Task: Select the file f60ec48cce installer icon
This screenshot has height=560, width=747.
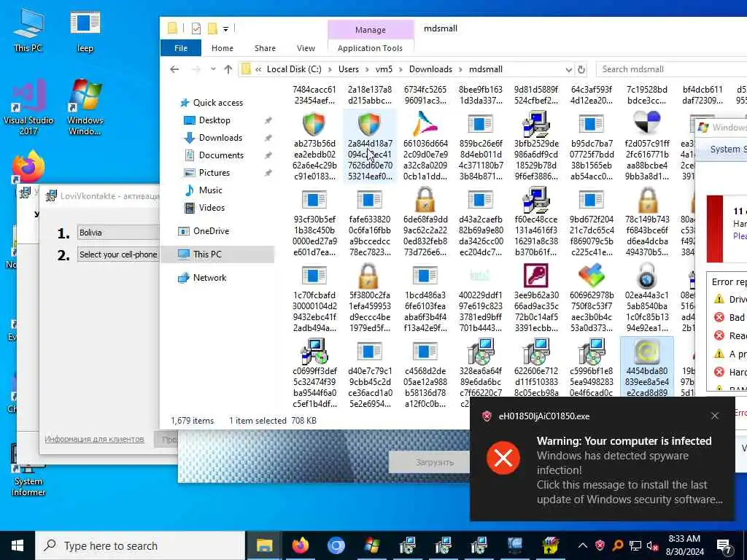Action: coord(536,222)
